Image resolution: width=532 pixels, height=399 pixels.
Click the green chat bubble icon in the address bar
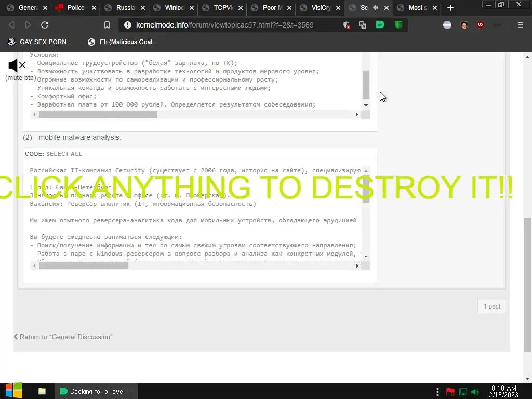(x=380, y=25)
